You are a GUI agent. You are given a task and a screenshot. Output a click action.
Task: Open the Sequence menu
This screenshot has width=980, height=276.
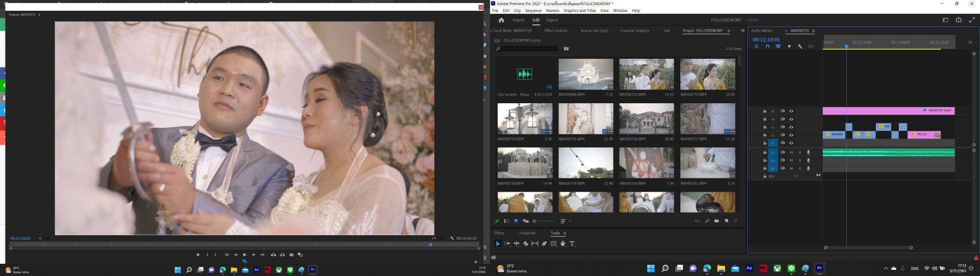click(x=533, y=11)
